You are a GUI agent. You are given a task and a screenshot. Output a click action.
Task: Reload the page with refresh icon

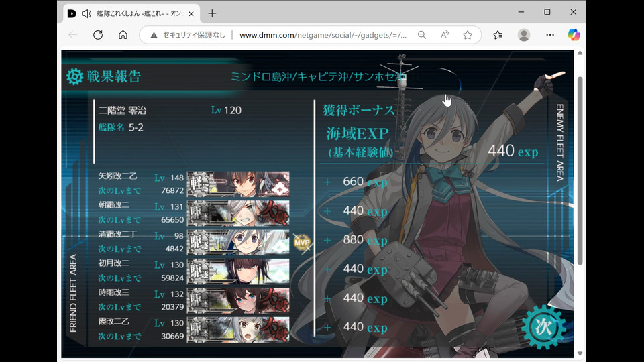click(98, 35)
